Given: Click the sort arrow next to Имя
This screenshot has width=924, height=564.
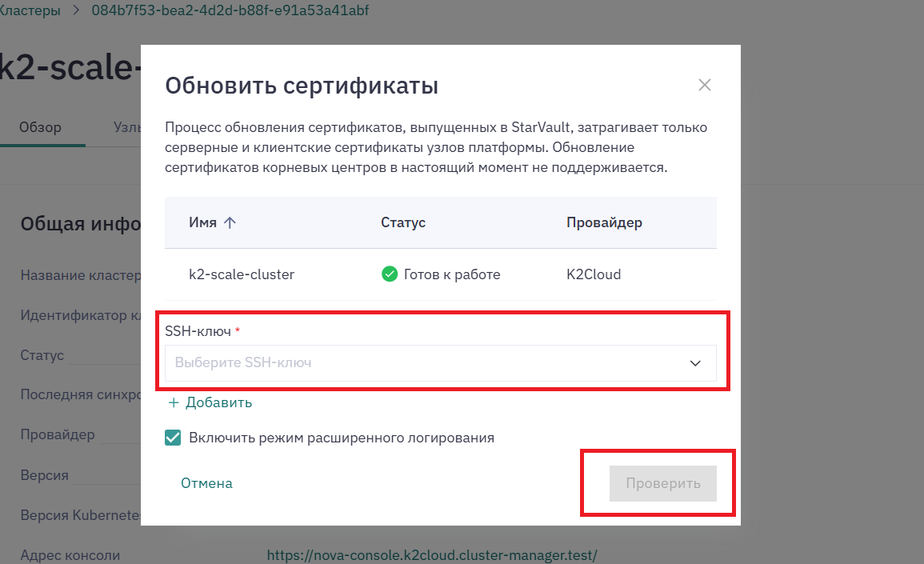Looking at the screenshot, I should 230,222.
